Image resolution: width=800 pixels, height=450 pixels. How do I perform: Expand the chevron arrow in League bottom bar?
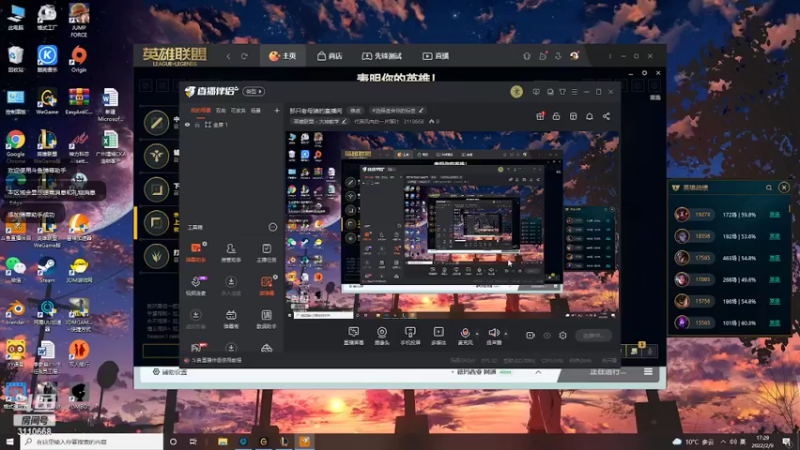coord(538,372)
